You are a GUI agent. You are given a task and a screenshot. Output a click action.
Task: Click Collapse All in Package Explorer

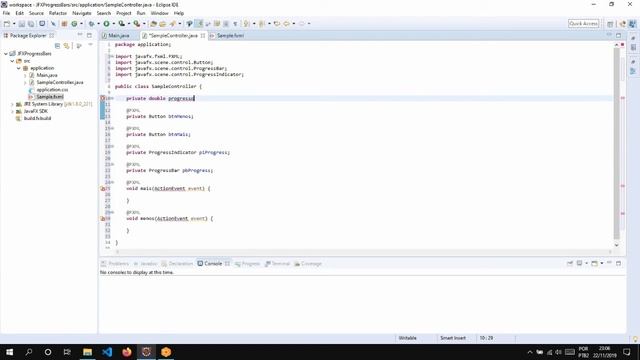58,46
